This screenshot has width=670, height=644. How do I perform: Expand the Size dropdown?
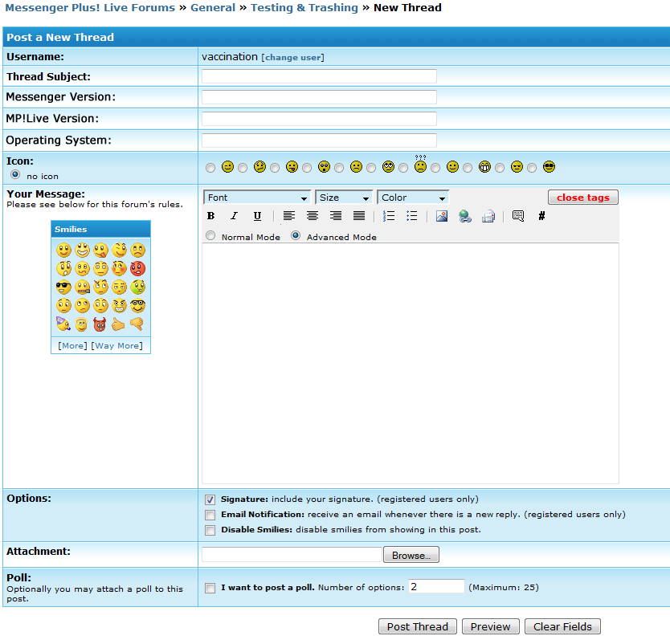[344, 198]
